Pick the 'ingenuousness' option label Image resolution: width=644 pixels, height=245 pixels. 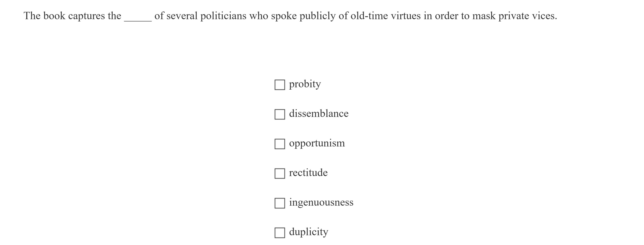pos(321,202)
